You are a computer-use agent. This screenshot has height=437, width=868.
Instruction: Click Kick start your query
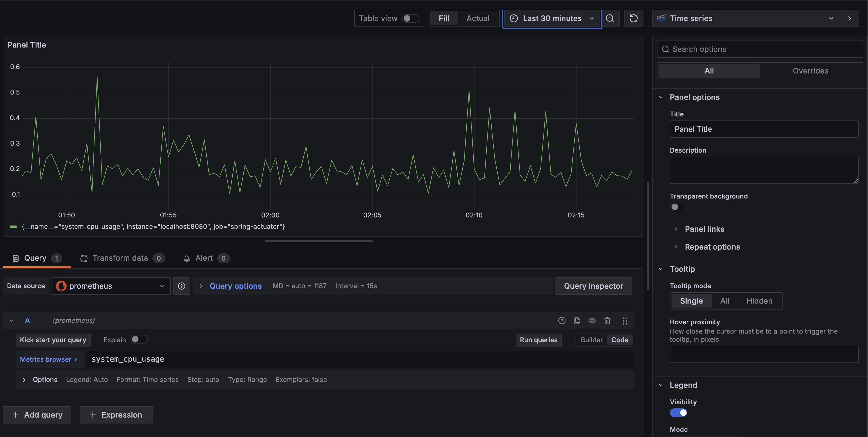click(x=53, y=340)
